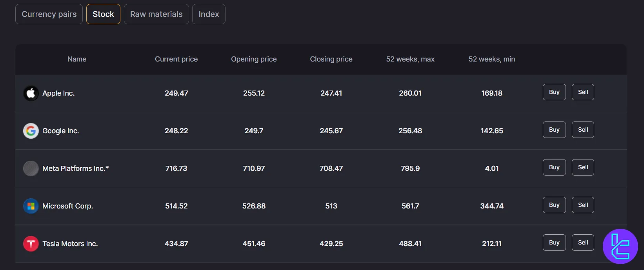Click Meta current price 716.73
644x270 pixels.
(176, 169)
